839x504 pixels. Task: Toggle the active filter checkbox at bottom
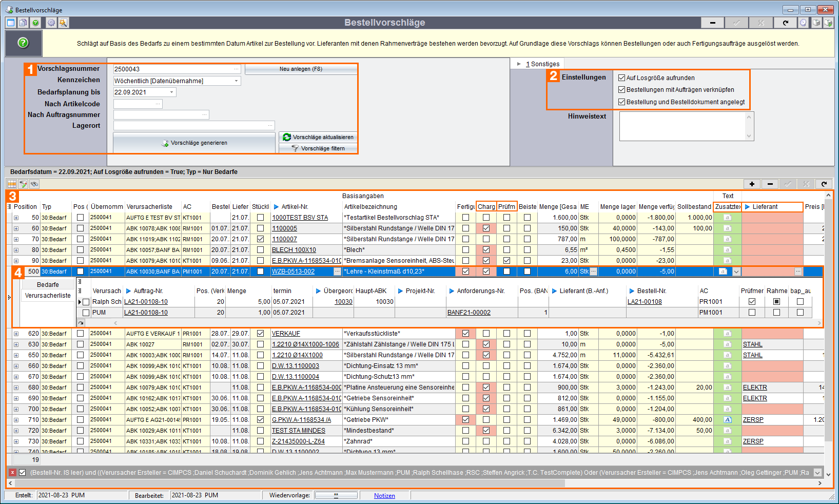coord(22,473)
